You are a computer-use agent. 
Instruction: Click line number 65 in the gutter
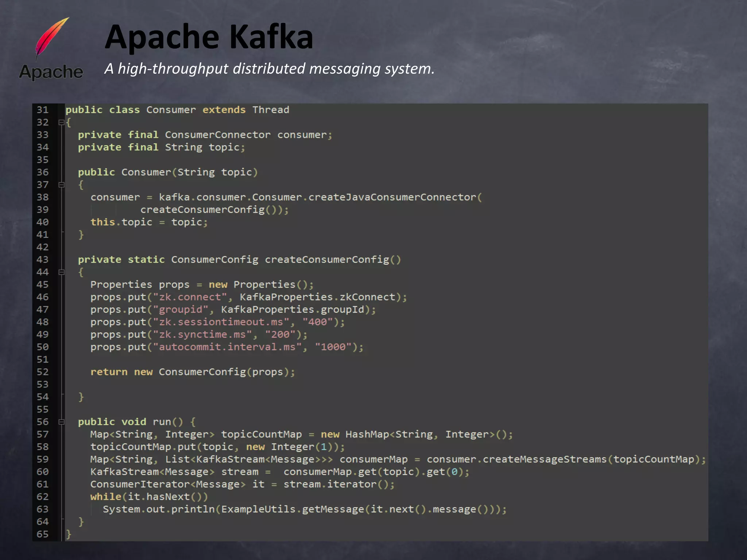pos(43,534)
